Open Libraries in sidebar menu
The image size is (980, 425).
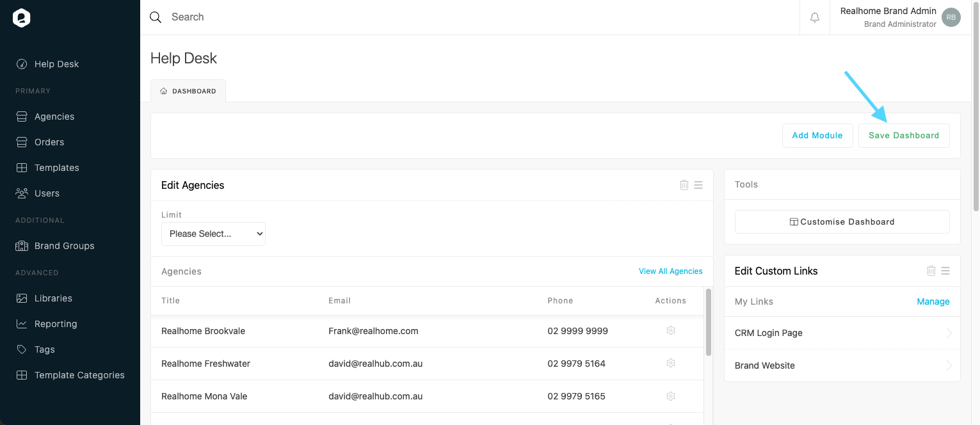click(x=53, y=298)
